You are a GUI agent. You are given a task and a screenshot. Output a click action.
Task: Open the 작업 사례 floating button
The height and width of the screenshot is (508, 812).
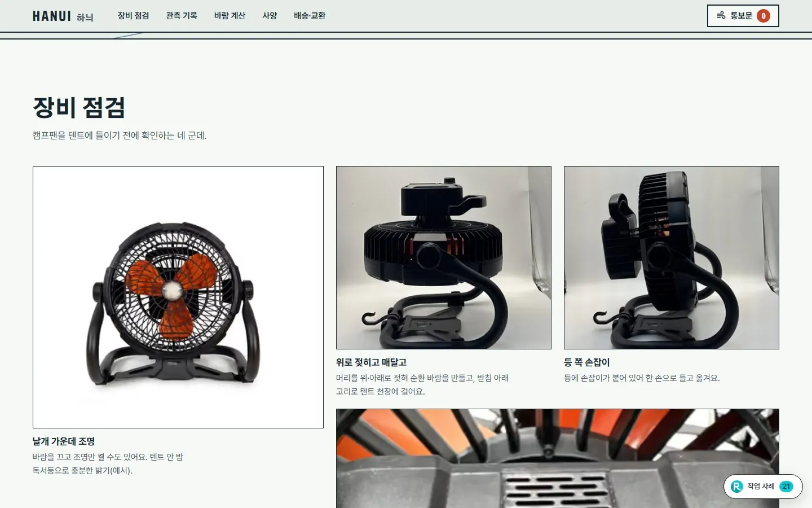coord(763,487)
